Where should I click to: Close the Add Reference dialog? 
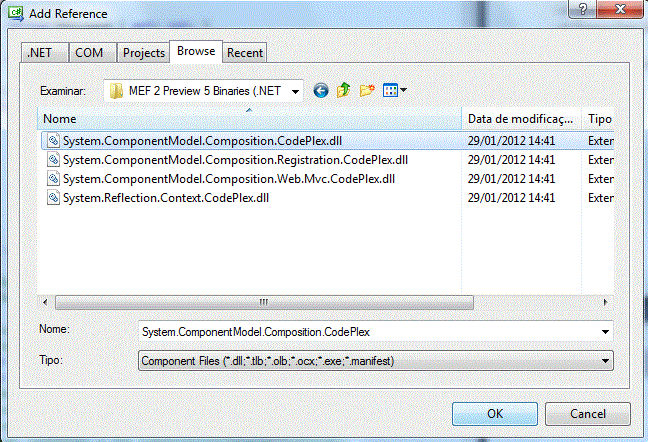tap(620, 9)
